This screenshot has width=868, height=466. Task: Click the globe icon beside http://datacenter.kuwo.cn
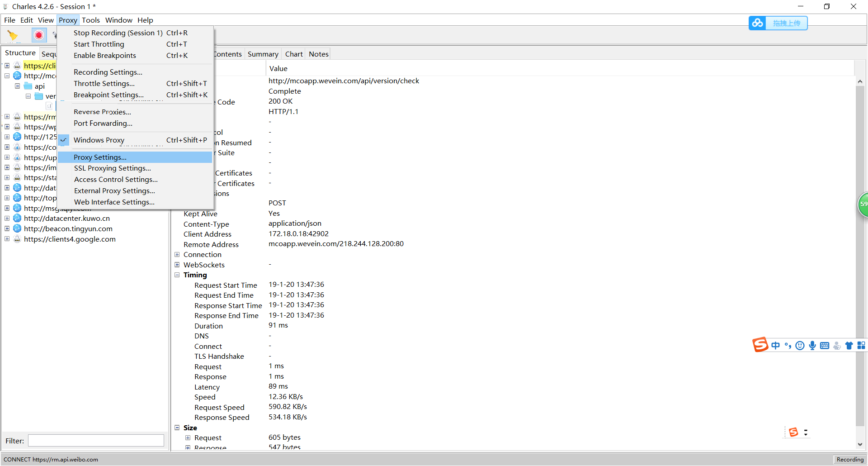(17, 218)
